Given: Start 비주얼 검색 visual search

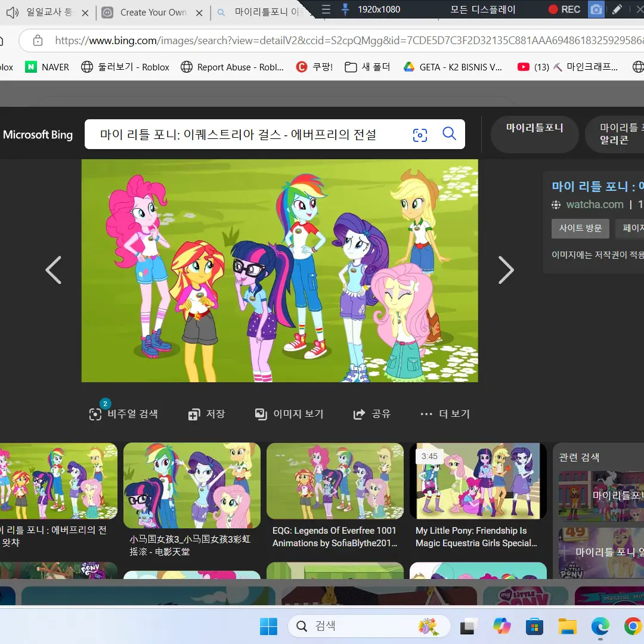Looking at the screenshot, I should tap(123, 414).
